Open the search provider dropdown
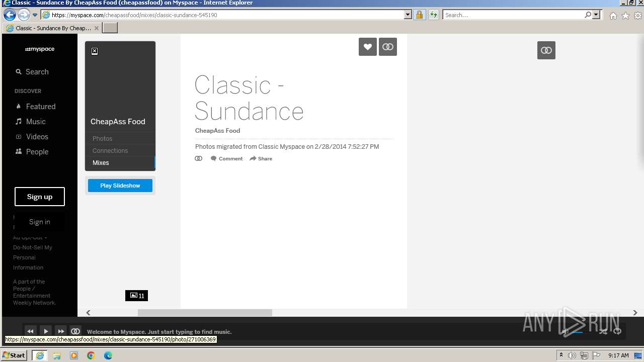This screenshot has width=644, height=362. click(x=596, y=15)
